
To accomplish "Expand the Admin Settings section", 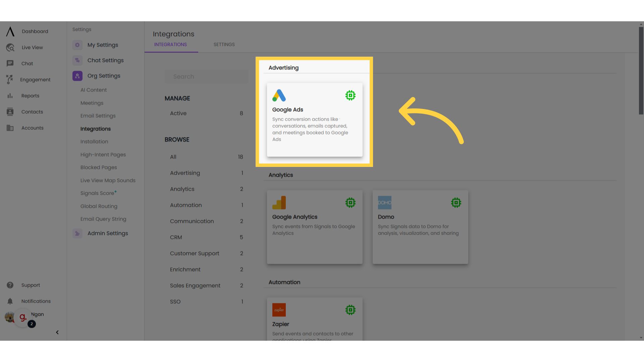I will coord(108,233).
